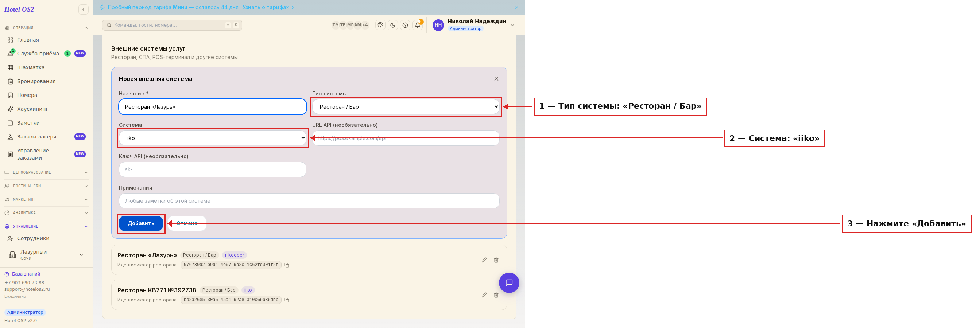Collapse the ОПЕРАЦИИ section
This screenshot has height=328, width=980.
click(x=46, y=28)
